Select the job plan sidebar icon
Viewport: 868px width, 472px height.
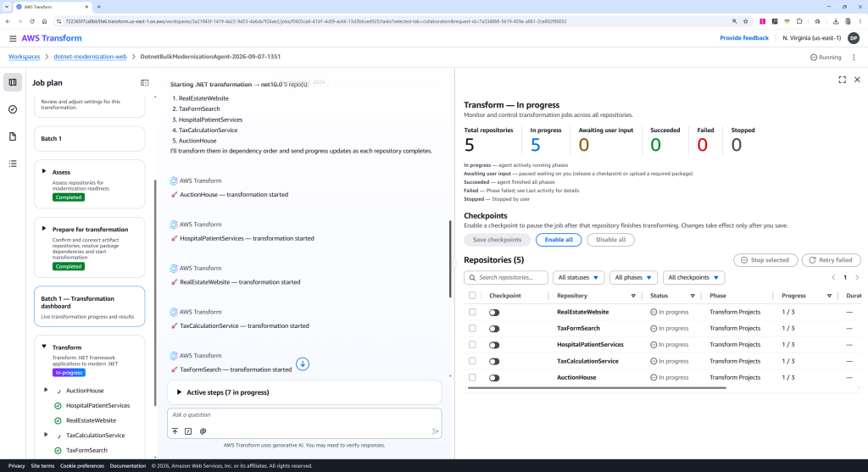13,82
